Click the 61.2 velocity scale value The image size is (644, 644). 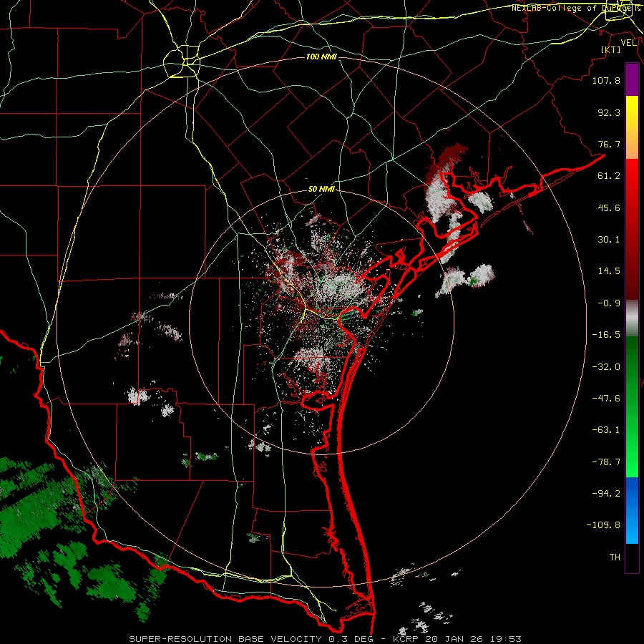609,176
